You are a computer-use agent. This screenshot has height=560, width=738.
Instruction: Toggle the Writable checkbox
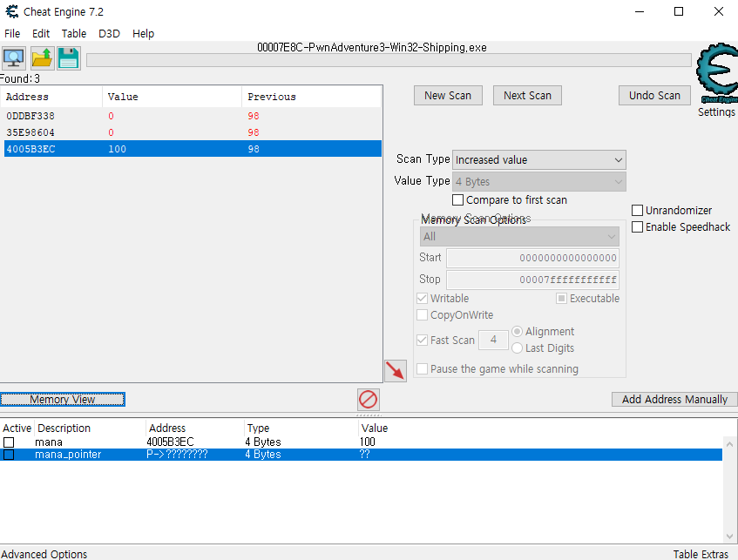(423, 299)
